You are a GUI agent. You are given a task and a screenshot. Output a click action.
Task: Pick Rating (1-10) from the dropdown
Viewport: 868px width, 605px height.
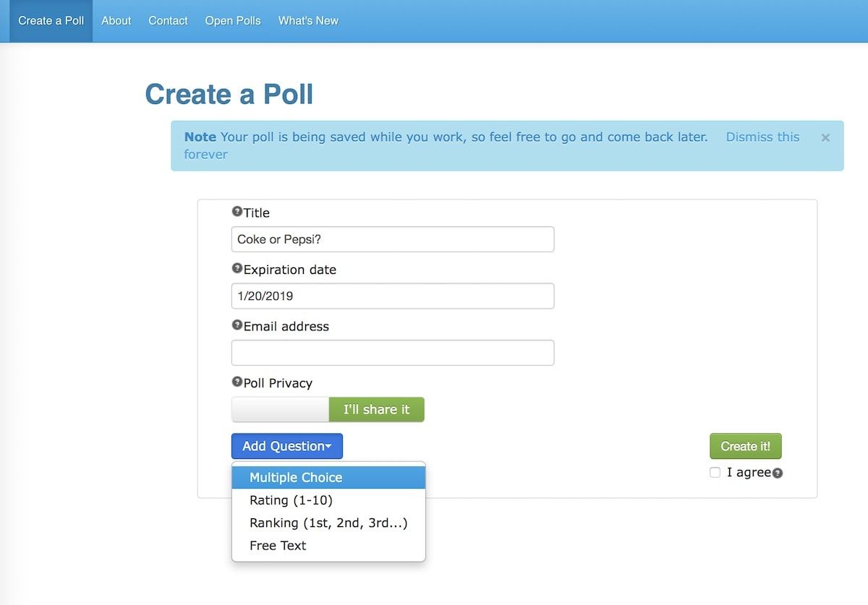(291, 500)
